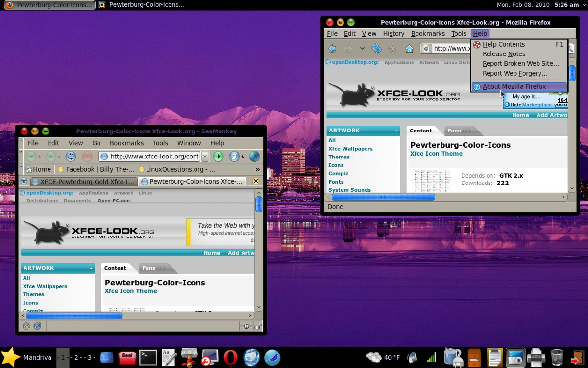The image size is (588, 368).
Task: Go to Home in Firefox toolbar
Action: tap(410, 48)
